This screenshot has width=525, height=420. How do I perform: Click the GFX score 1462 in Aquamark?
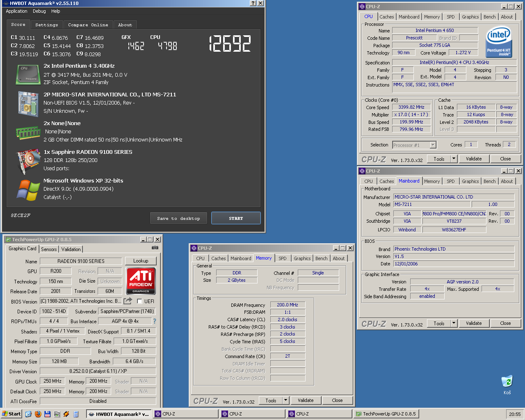pos(136,46)
